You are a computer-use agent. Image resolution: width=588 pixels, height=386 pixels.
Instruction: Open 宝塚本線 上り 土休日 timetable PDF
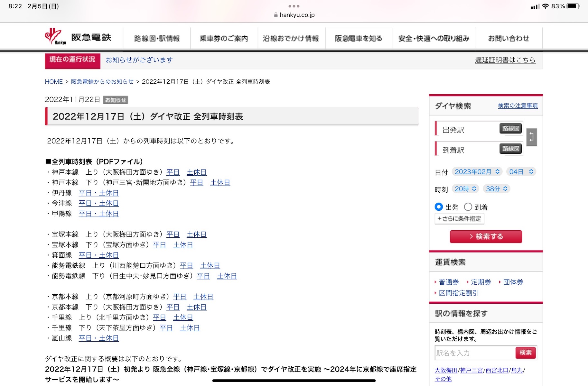click(197, 234)
